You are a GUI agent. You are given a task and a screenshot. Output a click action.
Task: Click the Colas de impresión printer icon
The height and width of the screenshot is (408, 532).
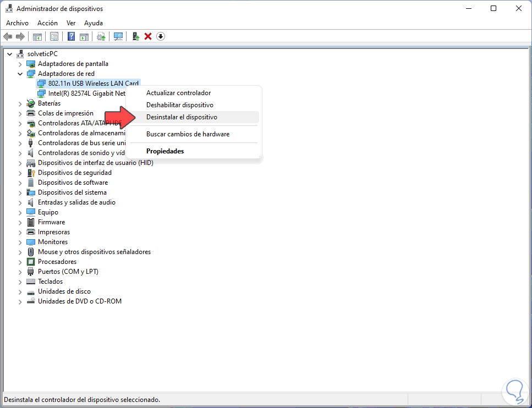click(x=31, y=113)
